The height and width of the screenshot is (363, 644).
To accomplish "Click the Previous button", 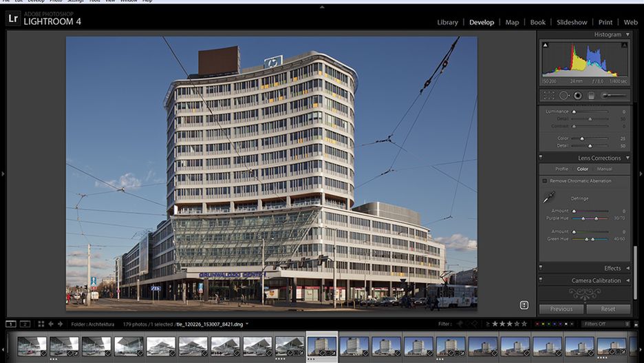I will click(x=561, y=309).
